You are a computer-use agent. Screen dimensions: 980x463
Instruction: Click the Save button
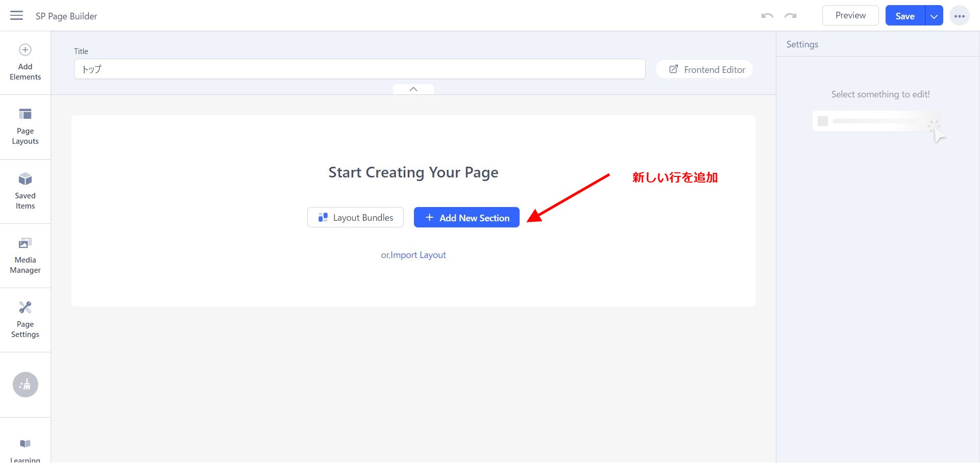pyautogui.click(x=904, y=16)
